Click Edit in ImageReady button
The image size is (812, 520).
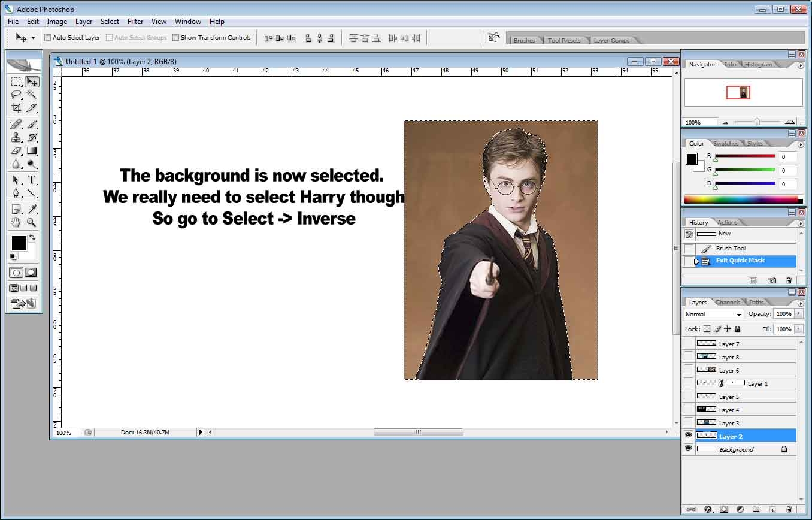24,304
